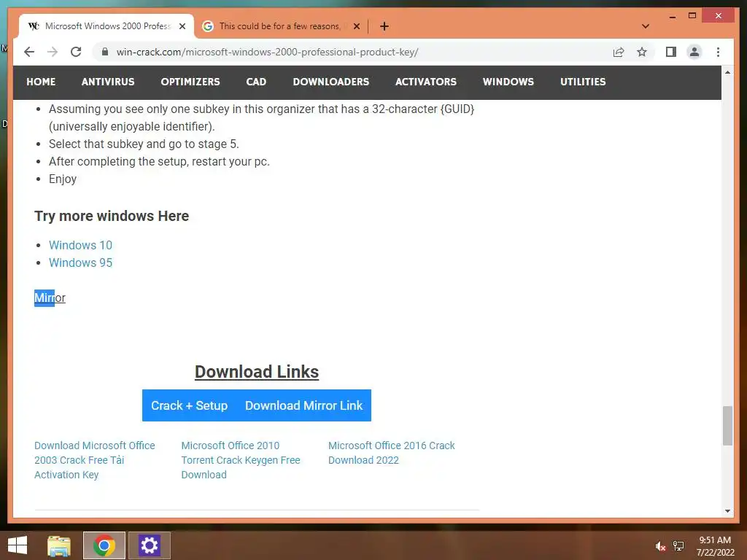Open Download Microsoft Office 2003 Crack link
Screen dimensions: 747x560
(x=94, y=460)
